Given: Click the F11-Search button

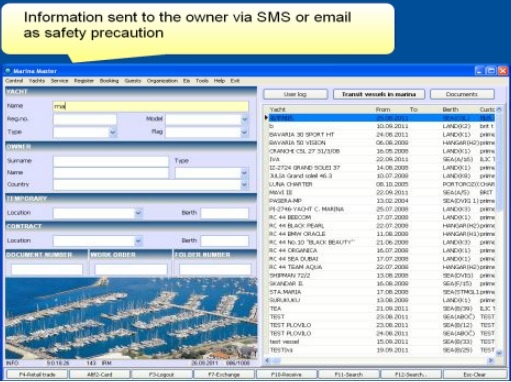Looking at the screenshot, I should tap(349, 374).
